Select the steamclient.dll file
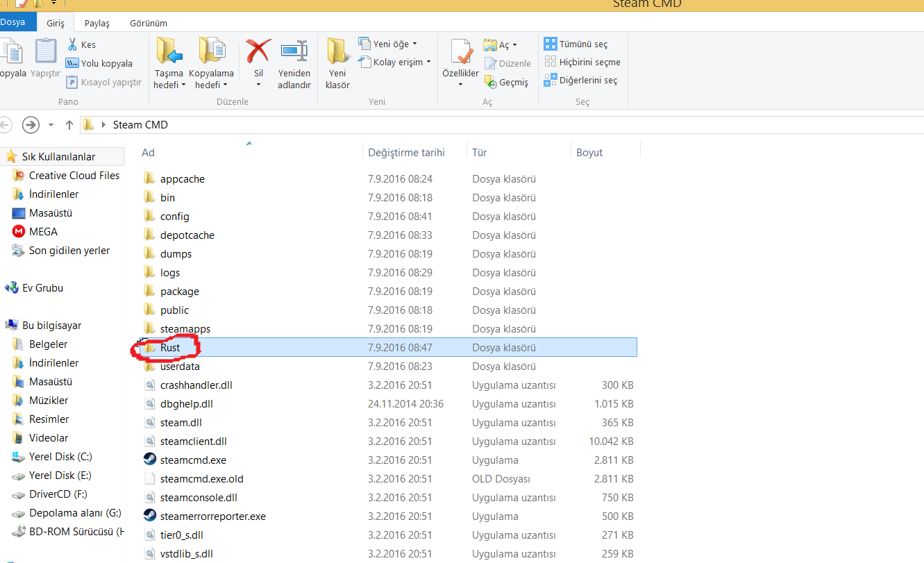This screenshot has height=563, width=924. click(193, 441)
